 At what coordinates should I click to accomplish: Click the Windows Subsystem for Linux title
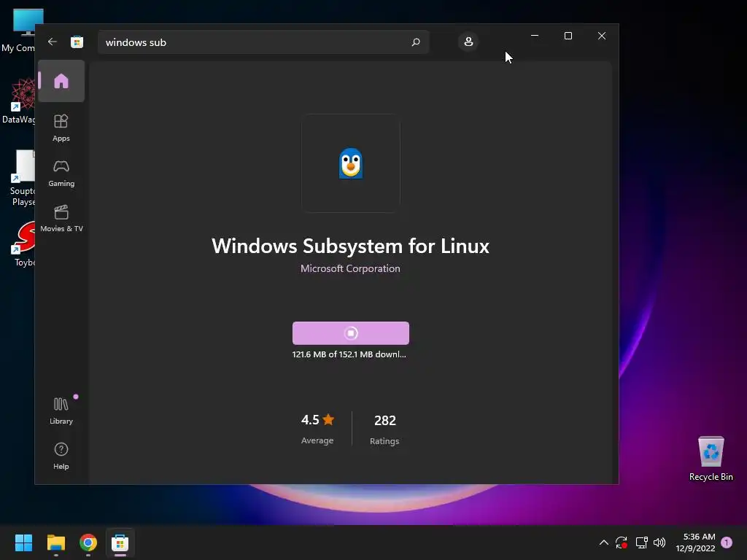tap(350, 246)
